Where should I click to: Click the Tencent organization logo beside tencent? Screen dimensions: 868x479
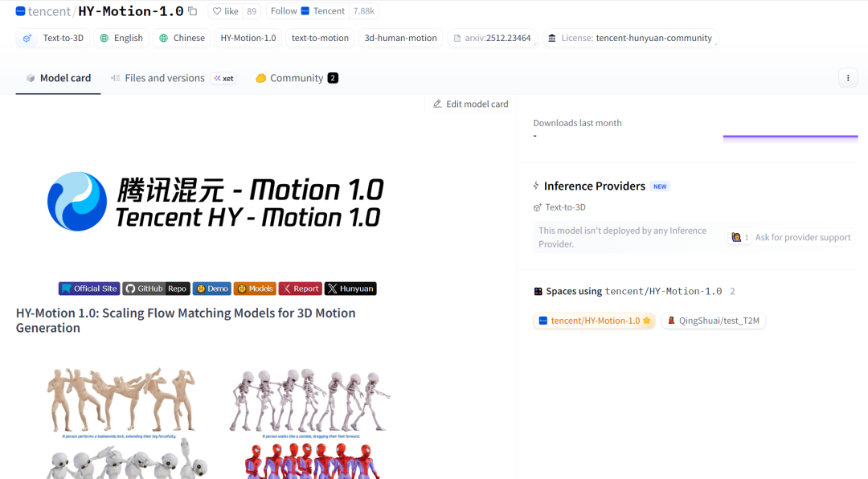pyautogui.click(x=20, y=11)
